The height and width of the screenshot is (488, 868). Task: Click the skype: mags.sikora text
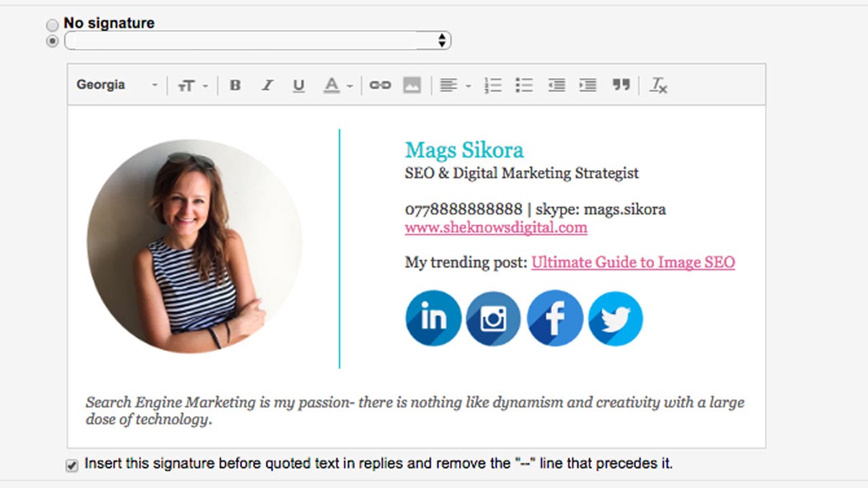pyautogui.click(x=601, y=209)
